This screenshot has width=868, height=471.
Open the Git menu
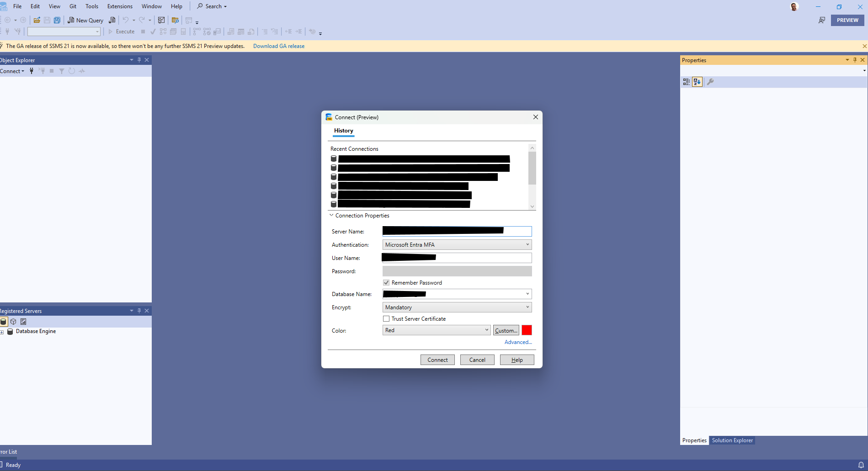73,6
